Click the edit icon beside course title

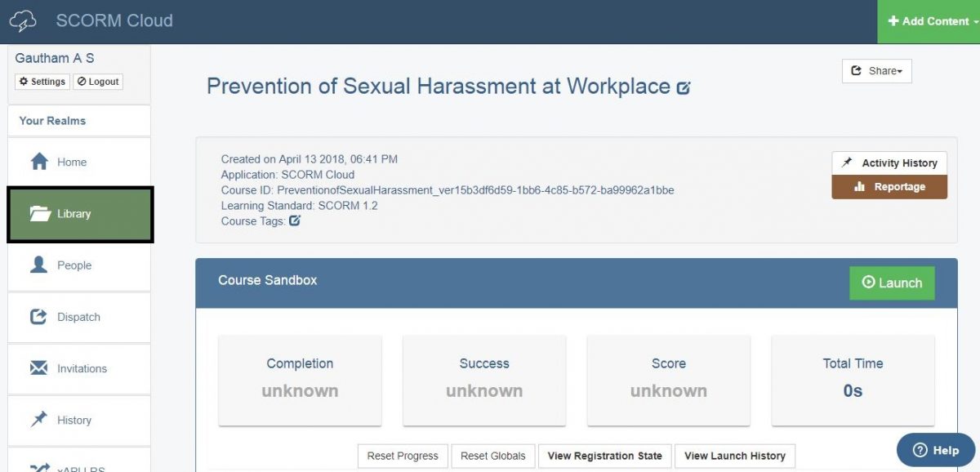(684, 87)
